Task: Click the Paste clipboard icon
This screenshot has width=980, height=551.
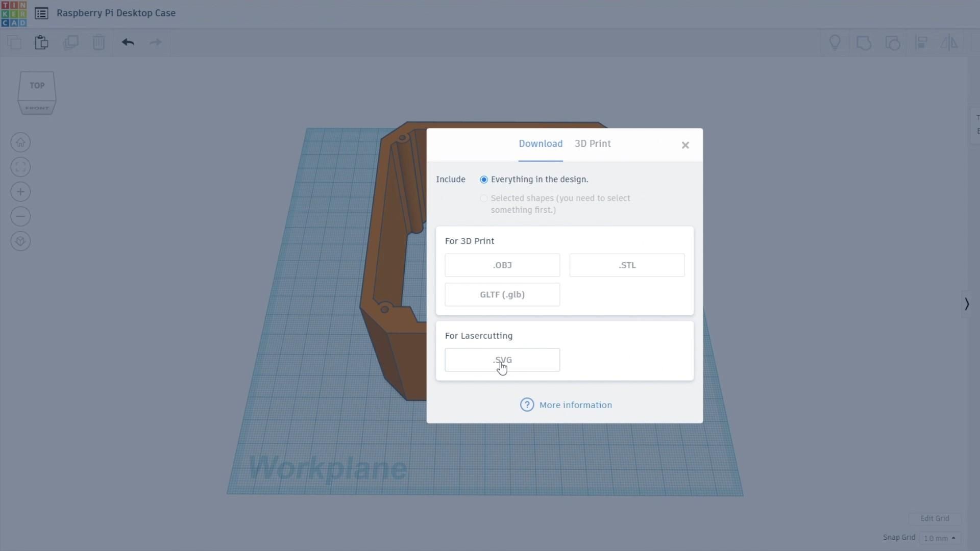Action: pos(42,42)
